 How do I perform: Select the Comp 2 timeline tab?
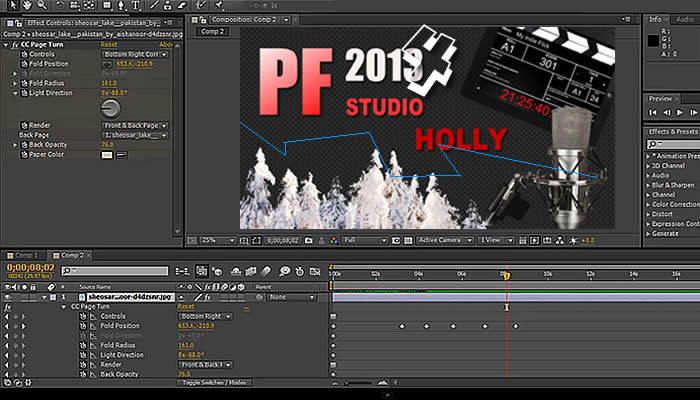point(71,255)
